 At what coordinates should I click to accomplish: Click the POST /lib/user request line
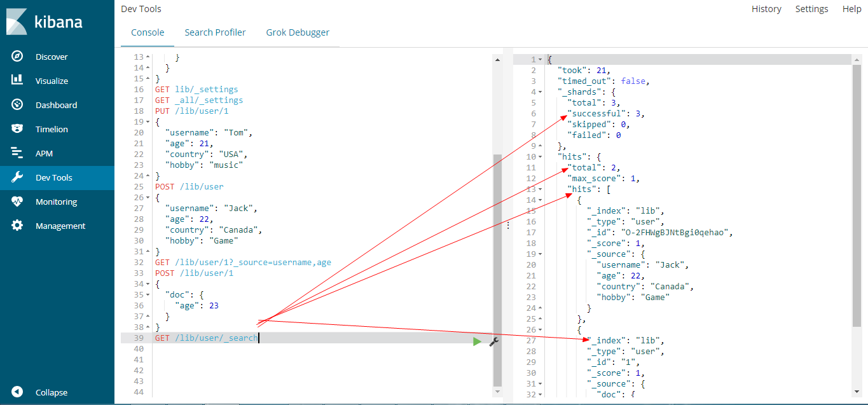[189, 186]
